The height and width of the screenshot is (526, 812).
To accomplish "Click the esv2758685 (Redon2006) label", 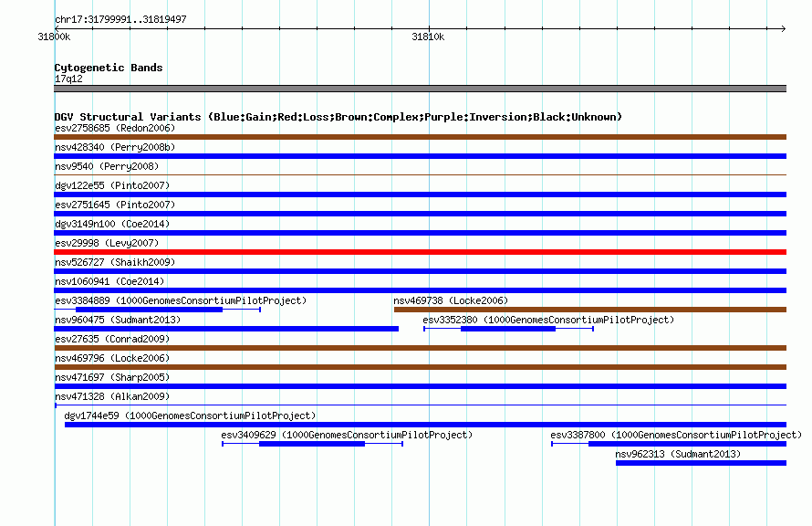I will [x=115, y=128].
